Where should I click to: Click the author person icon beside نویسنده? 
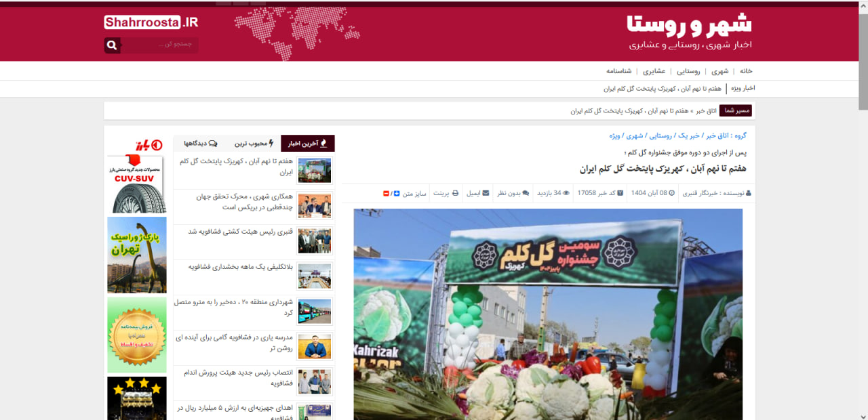click(x=749, y=193)
